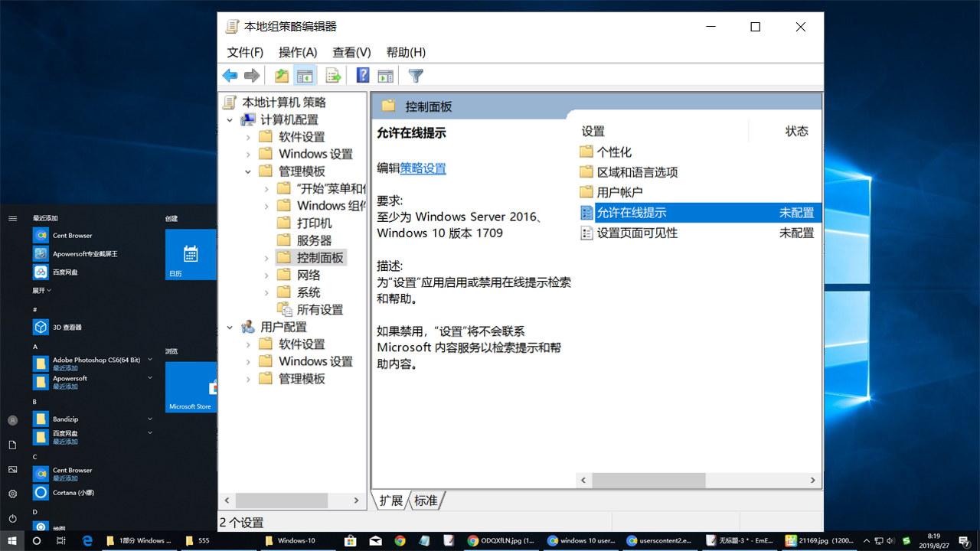980x551 pixels.
Task: Open the Mail icon on the taskbar
Action: pyautogui.click(x=375, y=540)
